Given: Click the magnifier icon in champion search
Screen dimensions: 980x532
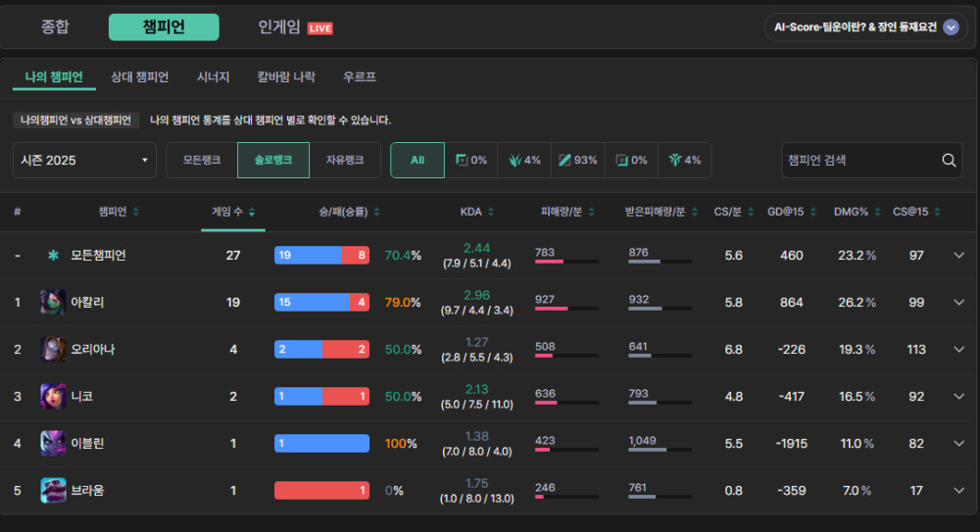Looking at the screenshot, I should coord(949,161).
